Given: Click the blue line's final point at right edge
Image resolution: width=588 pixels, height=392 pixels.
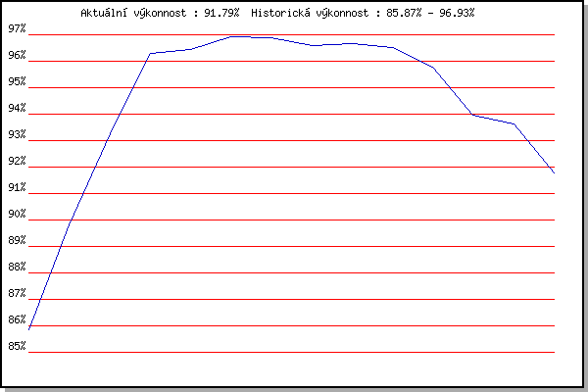Looking at the screenshot, I should click(x=554, y=172).
